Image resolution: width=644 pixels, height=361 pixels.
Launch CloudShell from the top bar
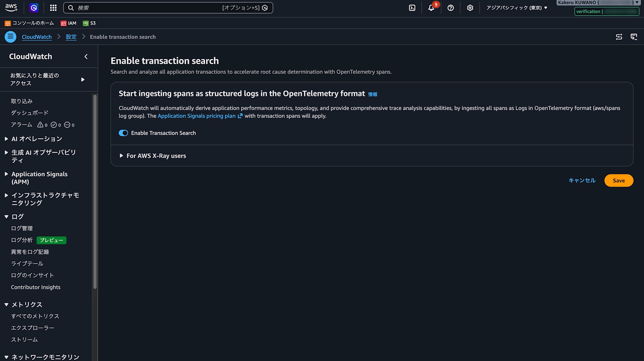(412, 8)
